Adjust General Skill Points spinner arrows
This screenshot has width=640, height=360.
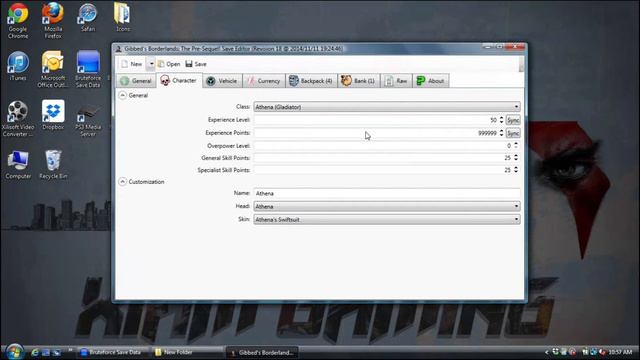tap(516, 158)
